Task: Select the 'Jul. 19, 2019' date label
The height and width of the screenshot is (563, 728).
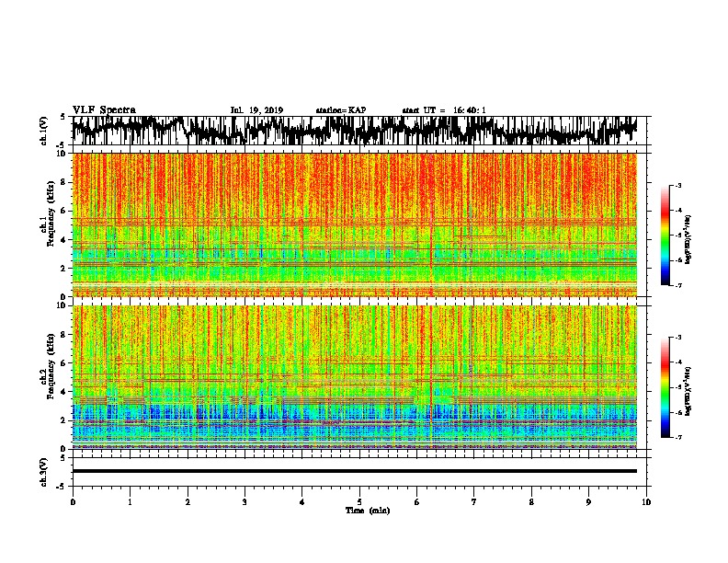Action: click(256, 110)
